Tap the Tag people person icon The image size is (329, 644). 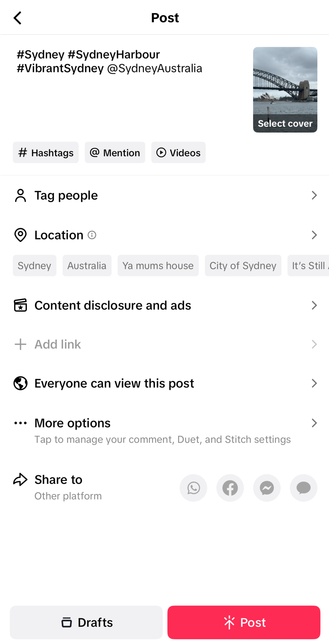[20, 195]
